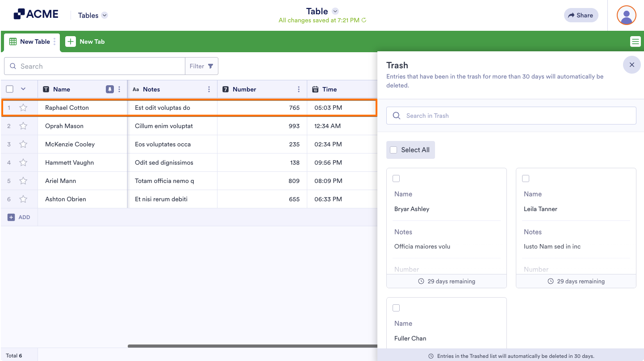
Task: Click the time cell 08:09 PM
Action: coord(342,181)
